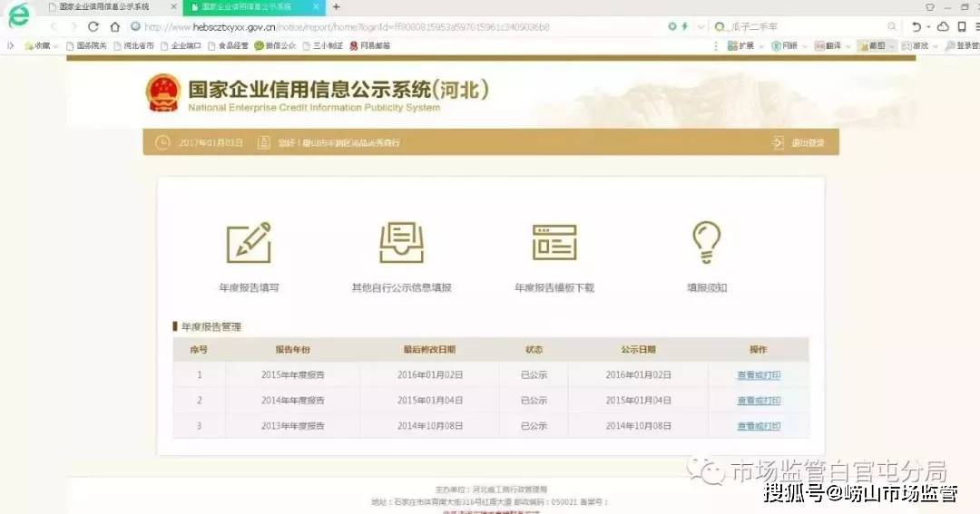Open 年度报告填写 annual report entry icon
Screen dimensions: 980x514
click(x=249, y=243)
